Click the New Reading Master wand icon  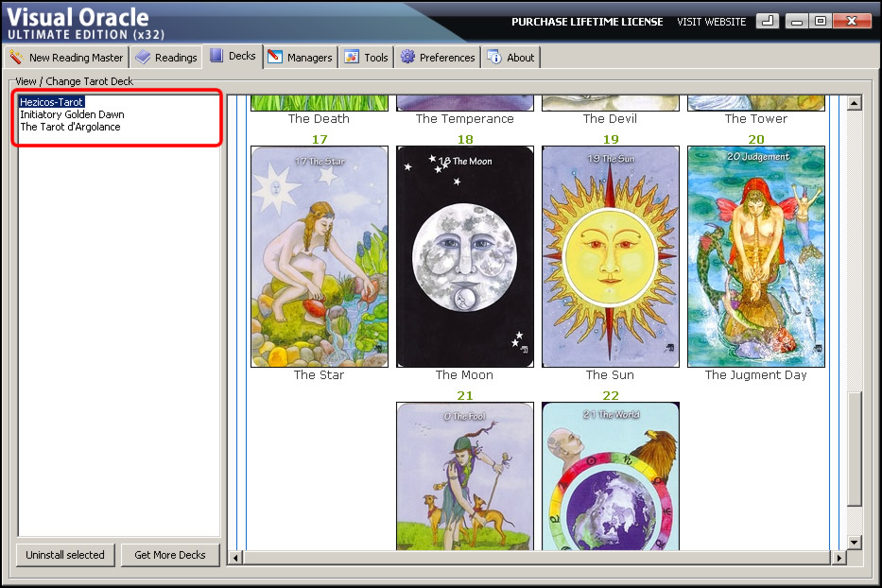click(16, 58)
